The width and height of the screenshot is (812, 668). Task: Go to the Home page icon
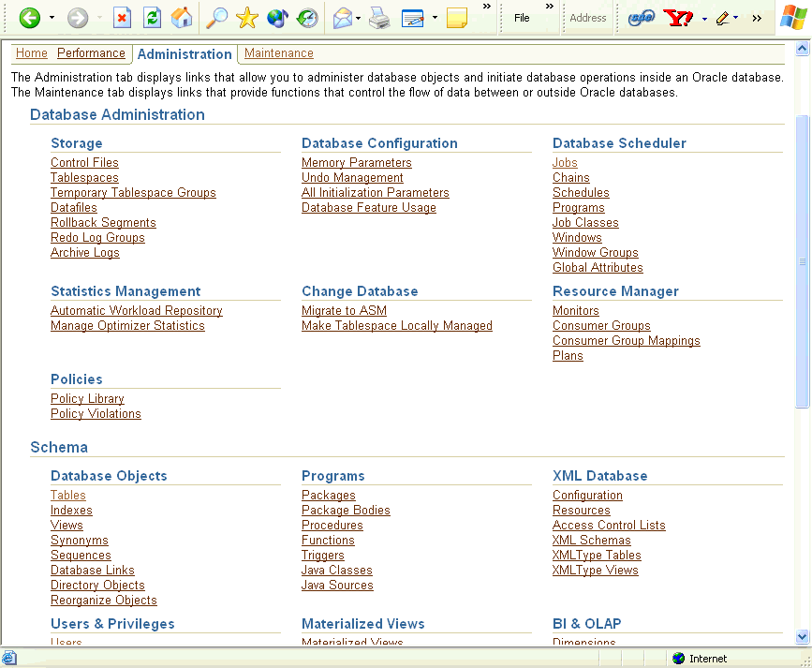point(182,18)
